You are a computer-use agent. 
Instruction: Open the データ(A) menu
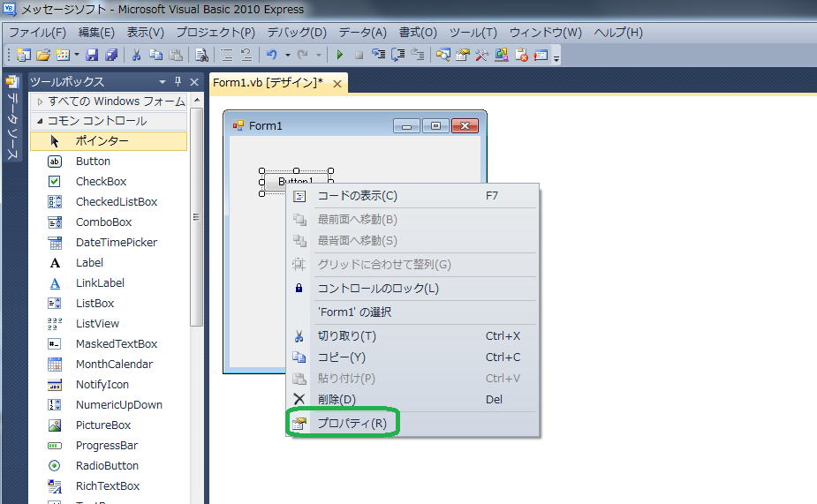[363, 33]
